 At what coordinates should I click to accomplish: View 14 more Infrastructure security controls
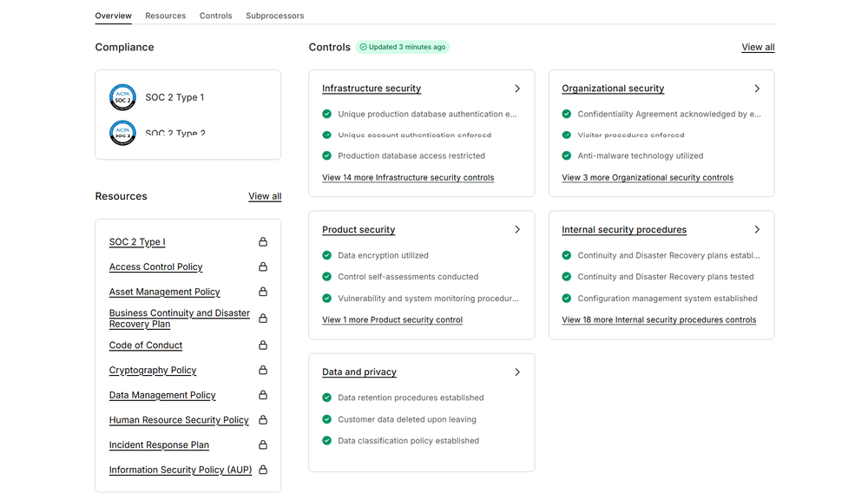[x=408, y=178]
